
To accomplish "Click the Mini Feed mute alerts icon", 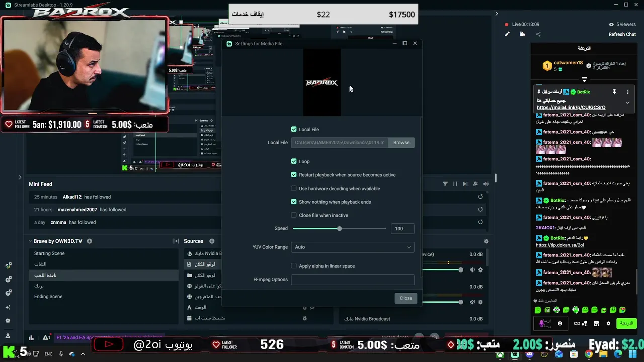I will 475,184.
